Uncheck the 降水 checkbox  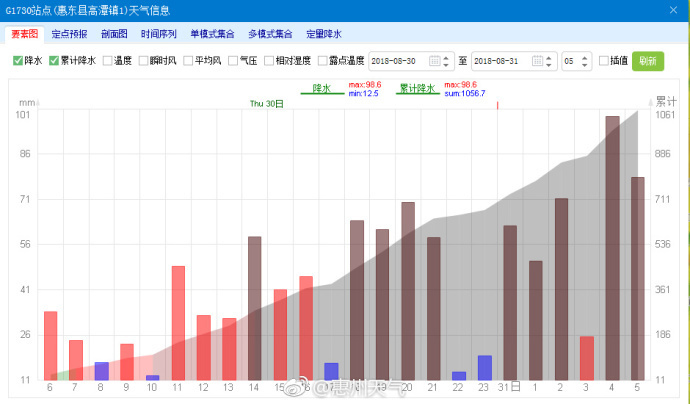18,61
